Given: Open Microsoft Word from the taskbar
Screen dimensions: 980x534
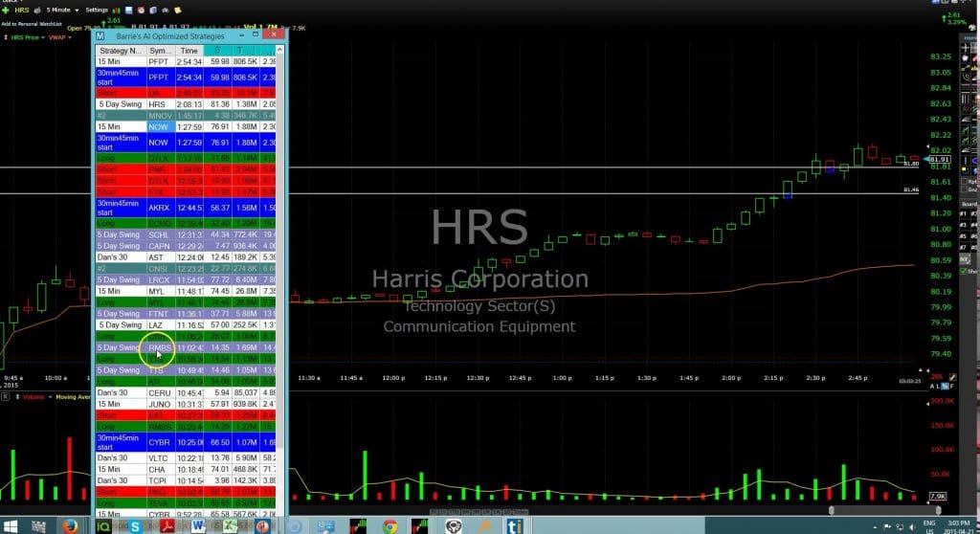Looking at the screenshot, I should click(198, 526).
